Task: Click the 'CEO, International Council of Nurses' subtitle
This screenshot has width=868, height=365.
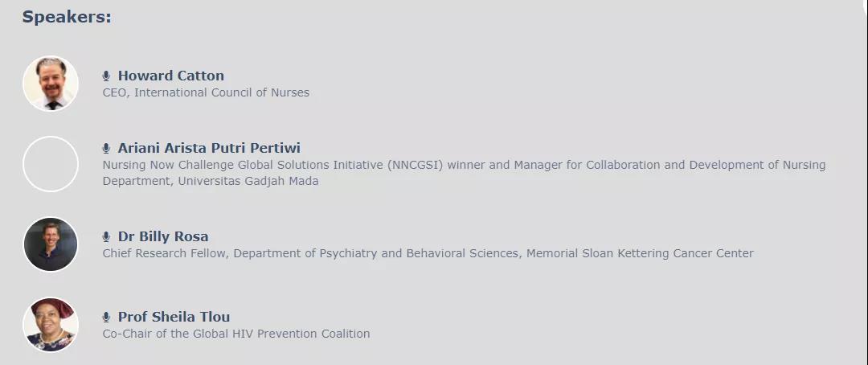Action: [x=206, y=92]
